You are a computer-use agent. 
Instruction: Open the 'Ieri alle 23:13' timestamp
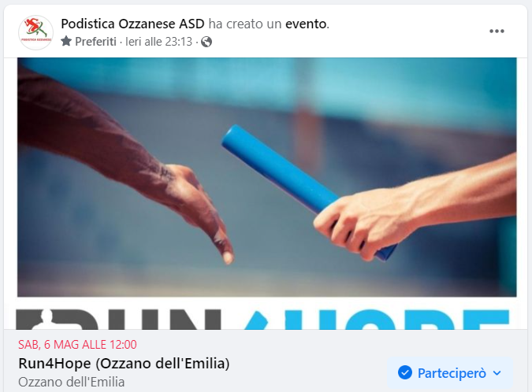coord(158,42)
